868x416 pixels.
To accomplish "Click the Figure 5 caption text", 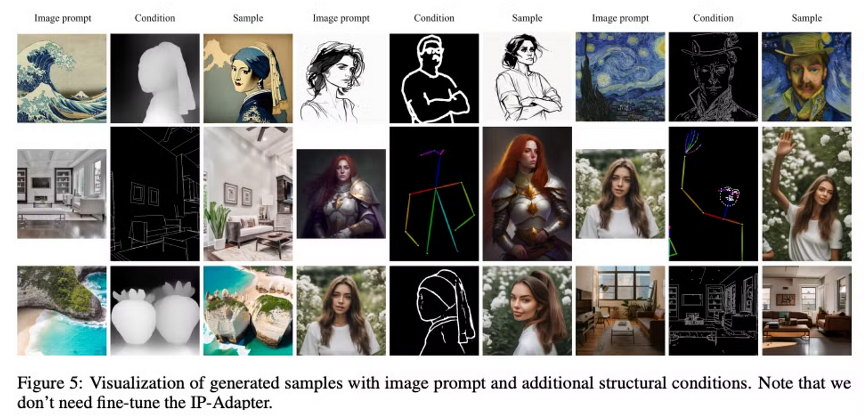I will 434,392.
